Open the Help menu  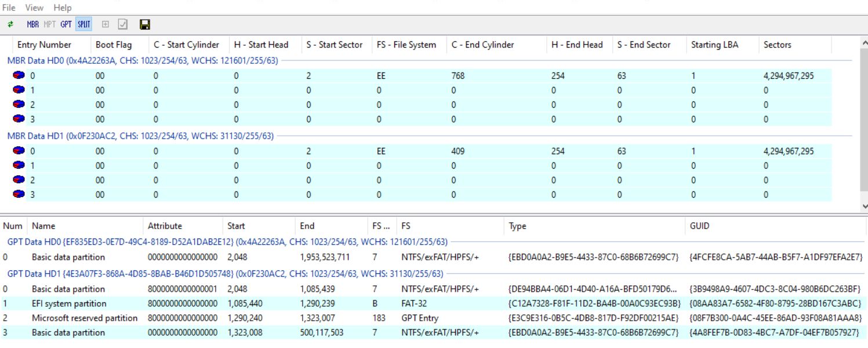[62, 8]
